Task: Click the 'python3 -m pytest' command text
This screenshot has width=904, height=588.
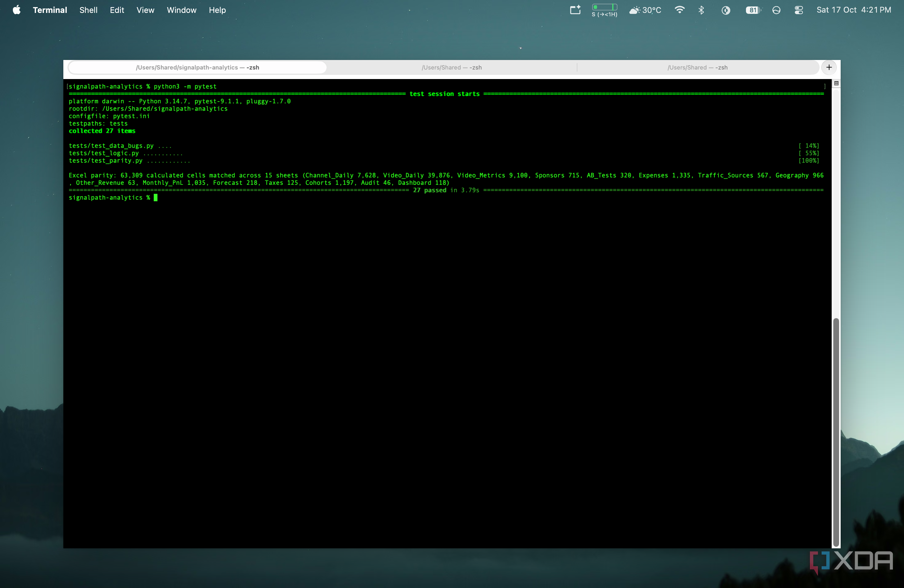Action: (185, 86)
